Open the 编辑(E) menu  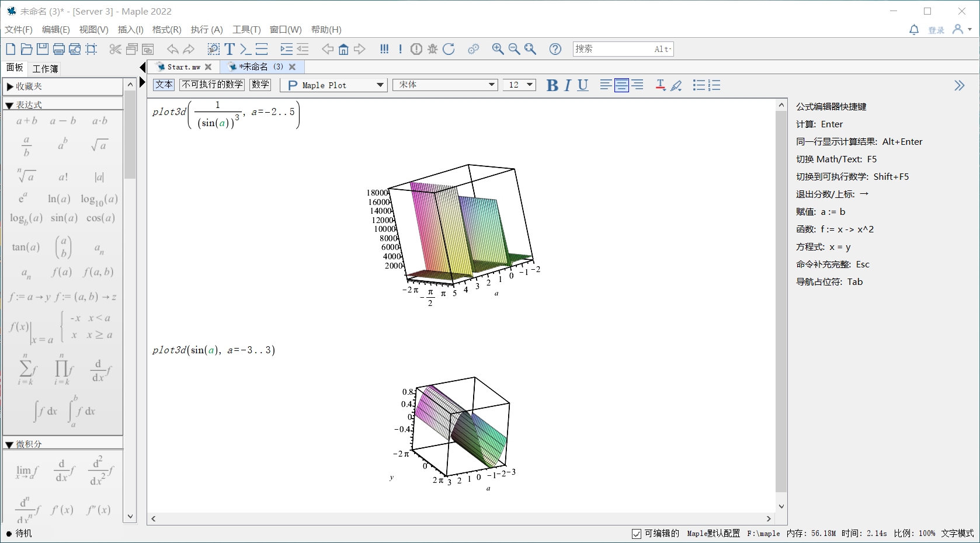coord(55,29)
